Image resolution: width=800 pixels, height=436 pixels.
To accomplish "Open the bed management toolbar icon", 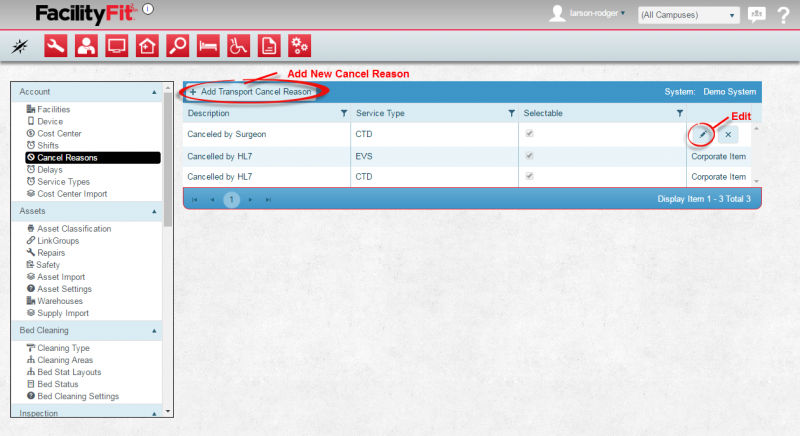I will [208, 46].
